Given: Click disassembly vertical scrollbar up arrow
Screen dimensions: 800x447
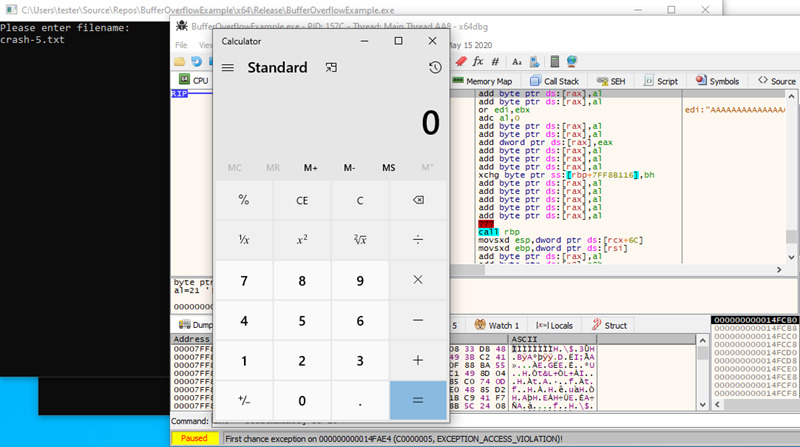Looking at the screenshot, I should point(791,96).
